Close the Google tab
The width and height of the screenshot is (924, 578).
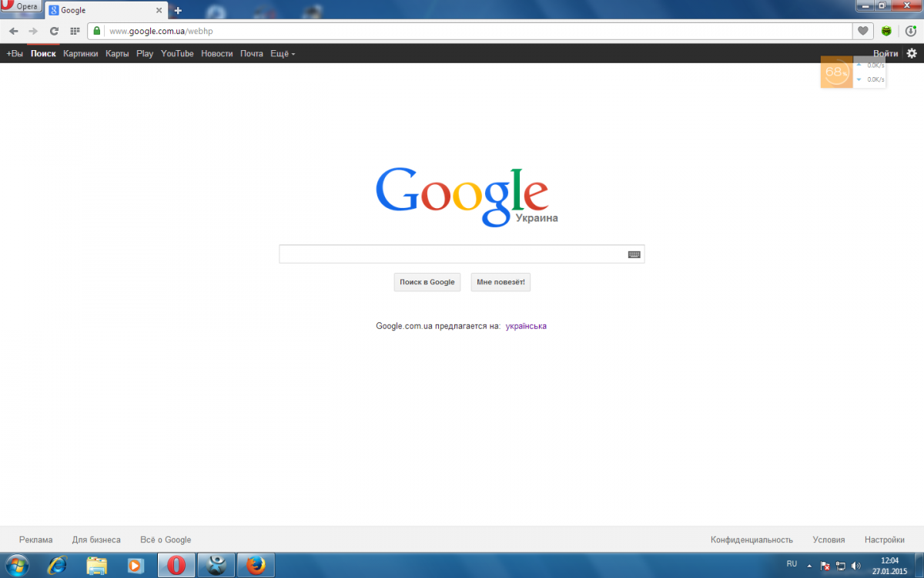tap(159, 11)
